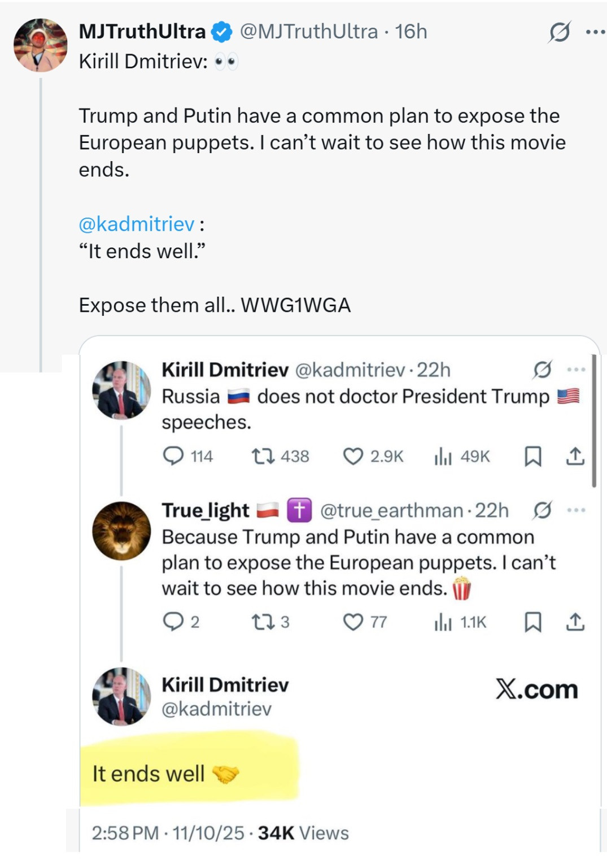Reply to Kirill Dmitriev's Russia speeches post
Viewport: 607px width, 868px height.
173,455
